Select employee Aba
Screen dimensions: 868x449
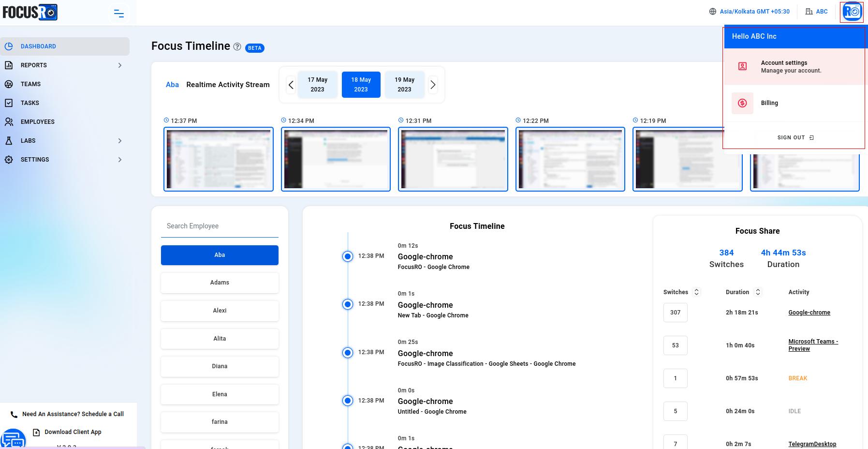click(220, 255)
